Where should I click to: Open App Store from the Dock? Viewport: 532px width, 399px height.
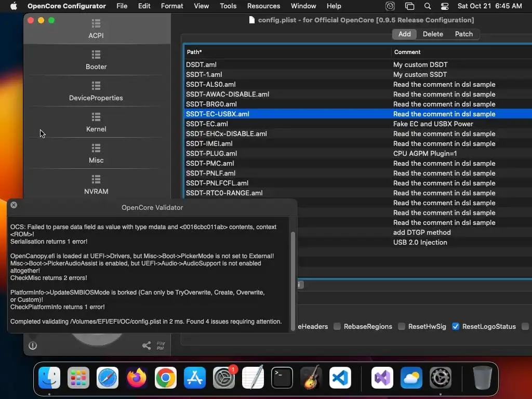(195, 378)
